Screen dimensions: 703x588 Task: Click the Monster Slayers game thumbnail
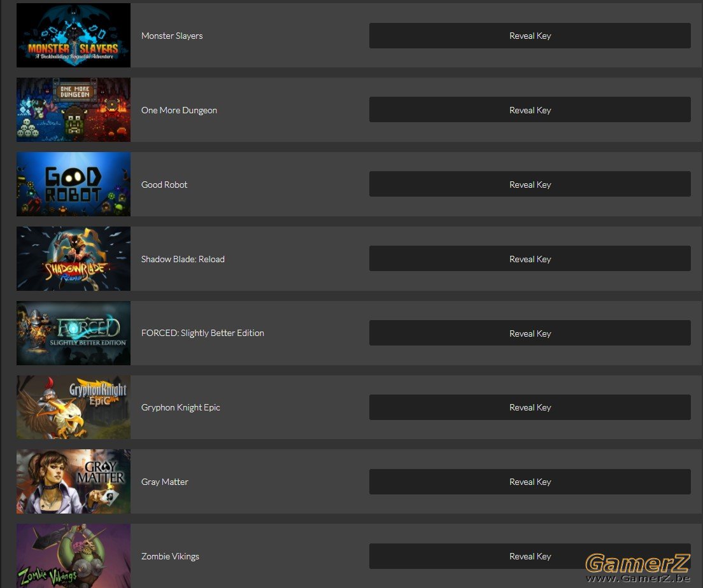(x=73, y=36)
